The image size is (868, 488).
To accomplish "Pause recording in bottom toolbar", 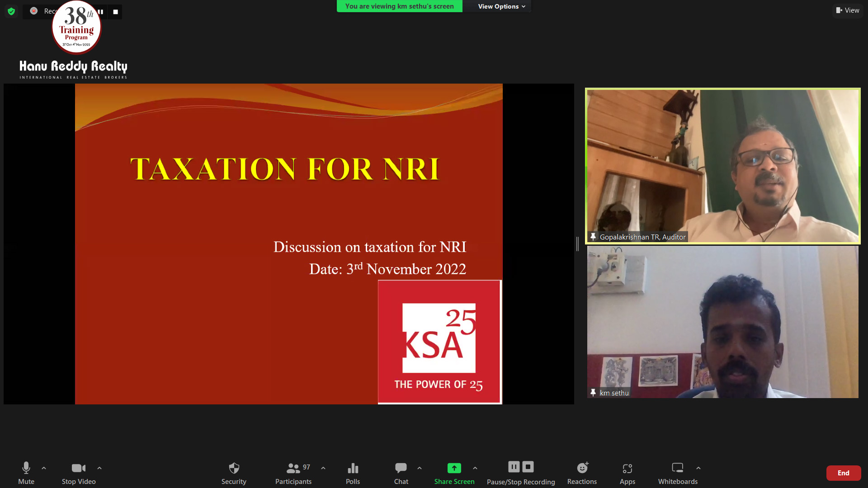I will (514, 467).
